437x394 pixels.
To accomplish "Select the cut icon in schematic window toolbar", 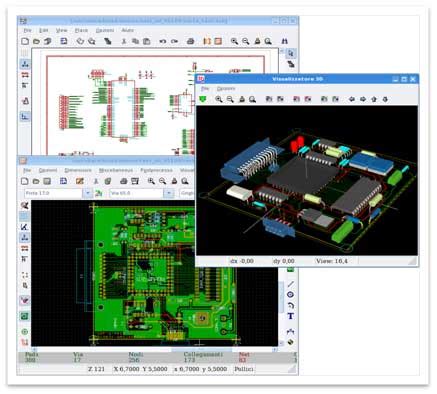I will (124, 41).
